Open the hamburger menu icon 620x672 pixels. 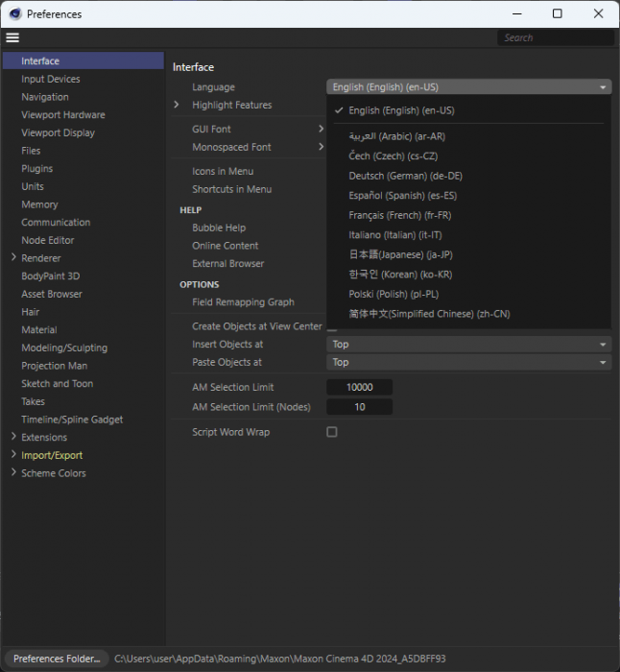12,37
